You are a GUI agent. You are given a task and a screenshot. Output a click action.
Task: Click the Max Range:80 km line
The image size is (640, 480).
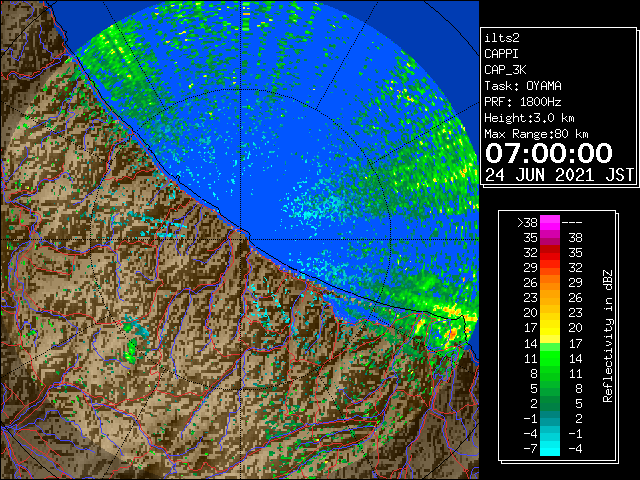tap(536, 134)
